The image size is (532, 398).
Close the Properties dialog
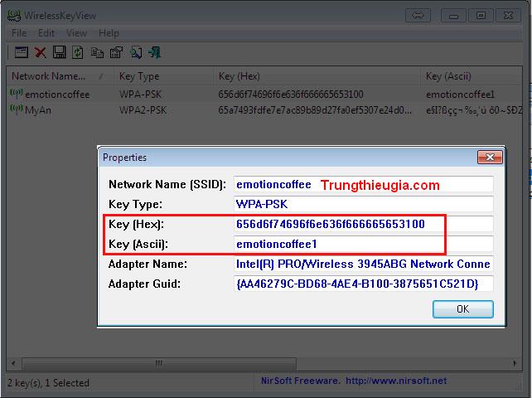490,158
